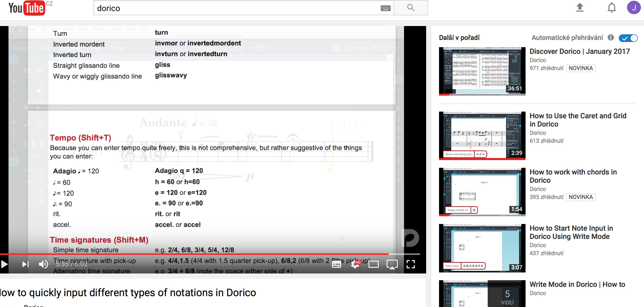Open the on-screen keyboard icon in search box
The height and width of the screenshot is (307, 644).
(385, 8)
